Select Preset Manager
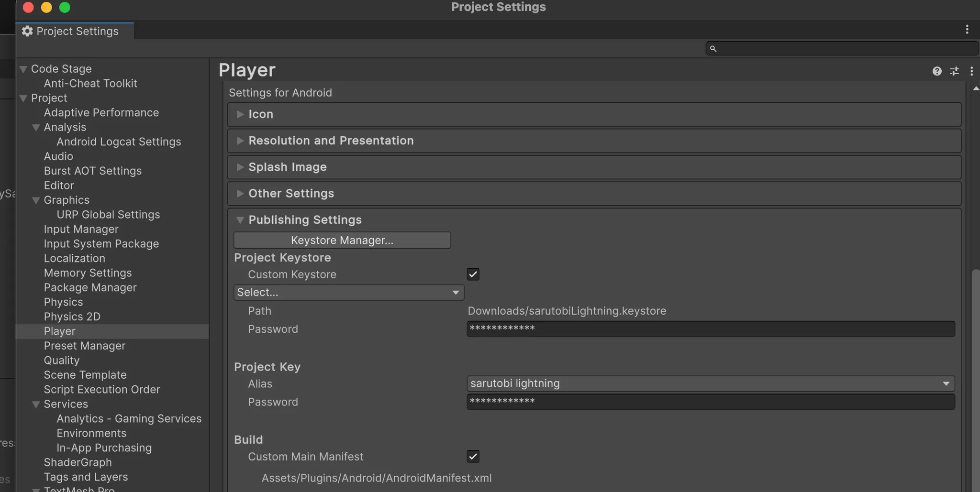This screenshot has height=492, width=980. pyautogui.click(x=85, y=346)
